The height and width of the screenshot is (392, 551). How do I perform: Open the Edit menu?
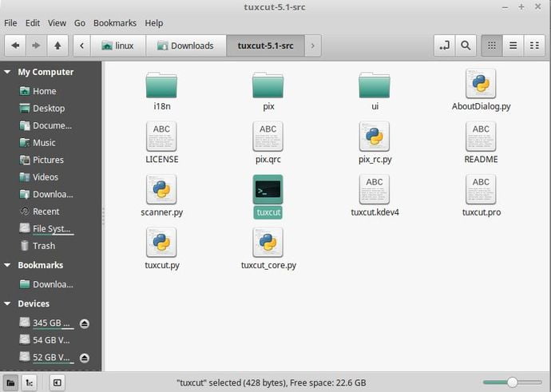tap(32, 23)
